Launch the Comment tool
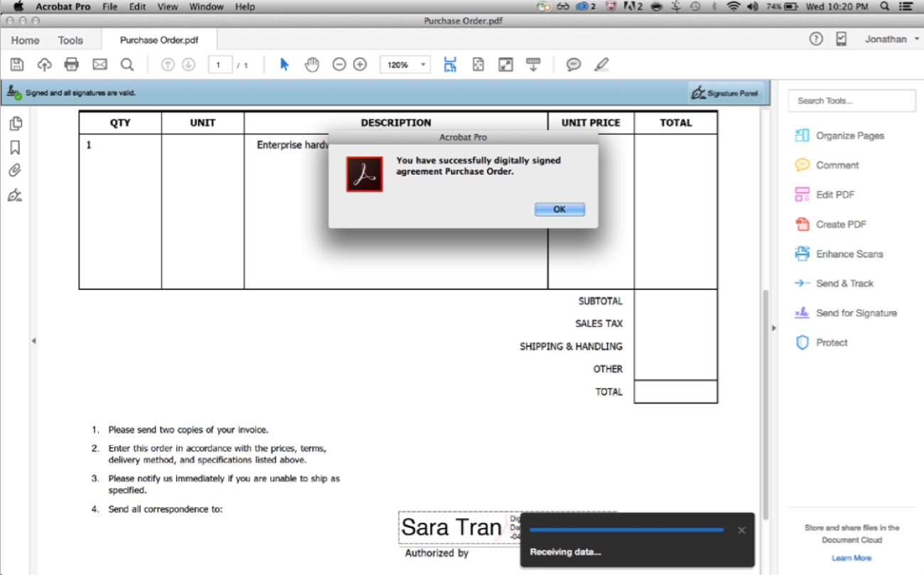 coord(827,165)
